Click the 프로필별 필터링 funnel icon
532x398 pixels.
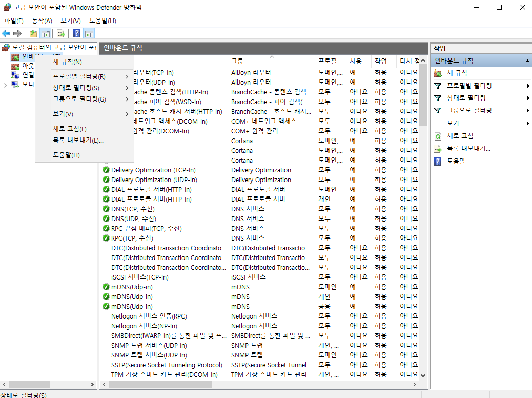coord(438,86)
